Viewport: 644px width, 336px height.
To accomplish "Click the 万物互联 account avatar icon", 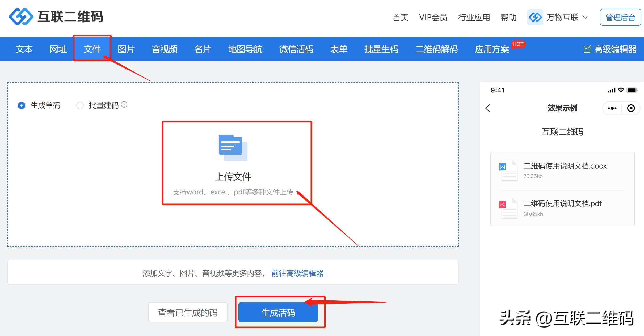I will click(x=535, y=18).
